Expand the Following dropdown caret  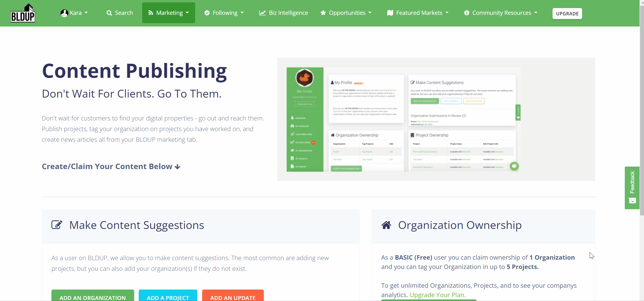(242, 13)
